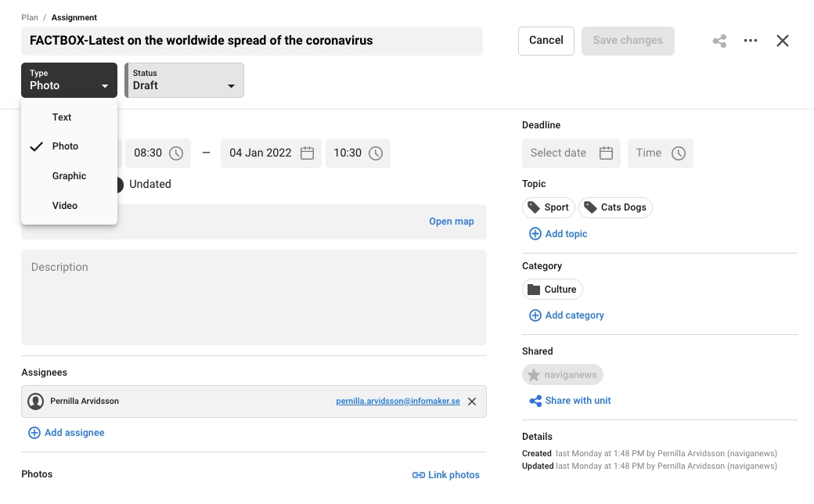The width and height of the screenshot is (814, 504).
Task: Choose Text from the type menu
Action: click(x=62, y=117)
